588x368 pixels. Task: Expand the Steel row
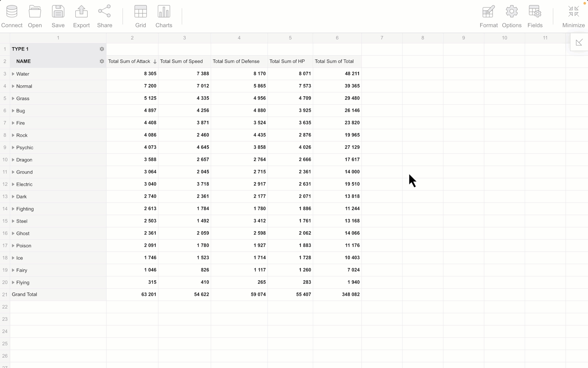point(13,221)
